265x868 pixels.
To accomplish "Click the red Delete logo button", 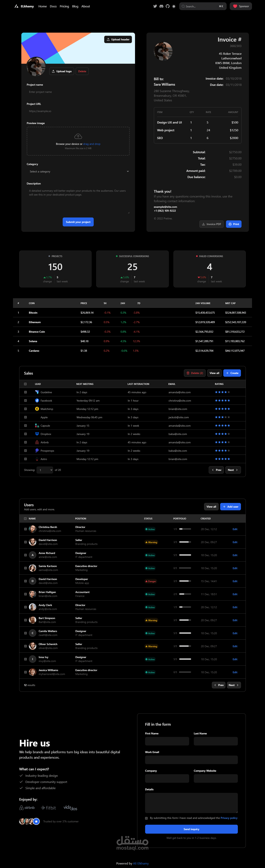I will click(82, 71).
